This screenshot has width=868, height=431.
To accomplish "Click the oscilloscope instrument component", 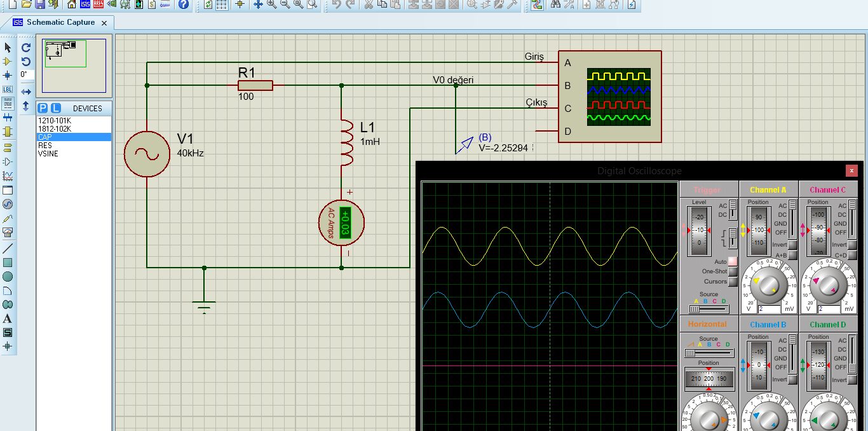I will 610,97.
